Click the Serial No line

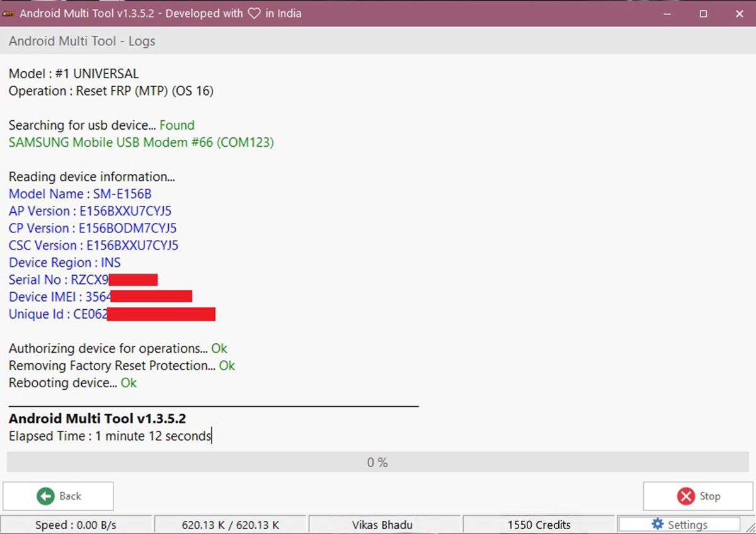click(83, 280)
